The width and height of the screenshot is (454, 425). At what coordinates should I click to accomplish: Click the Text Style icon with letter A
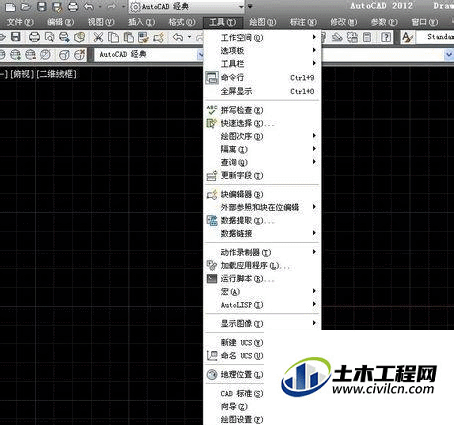pyautogui.click(x=407, y=37)
